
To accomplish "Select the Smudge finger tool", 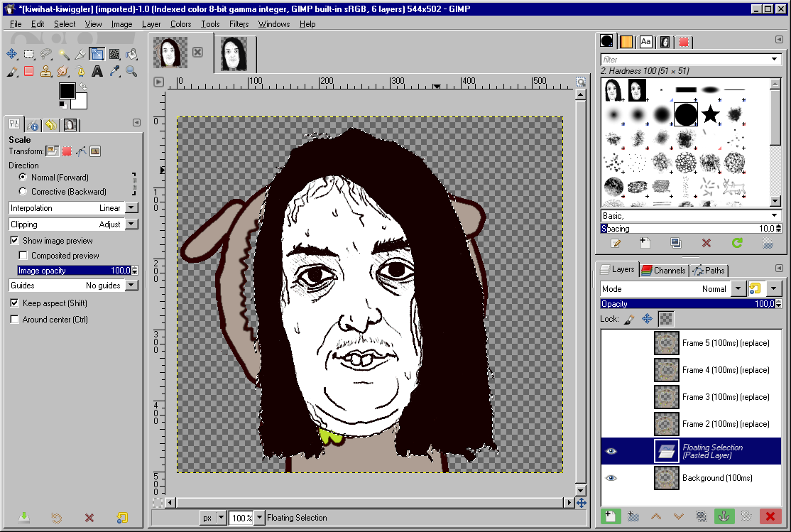I will [x=63, y=71].
